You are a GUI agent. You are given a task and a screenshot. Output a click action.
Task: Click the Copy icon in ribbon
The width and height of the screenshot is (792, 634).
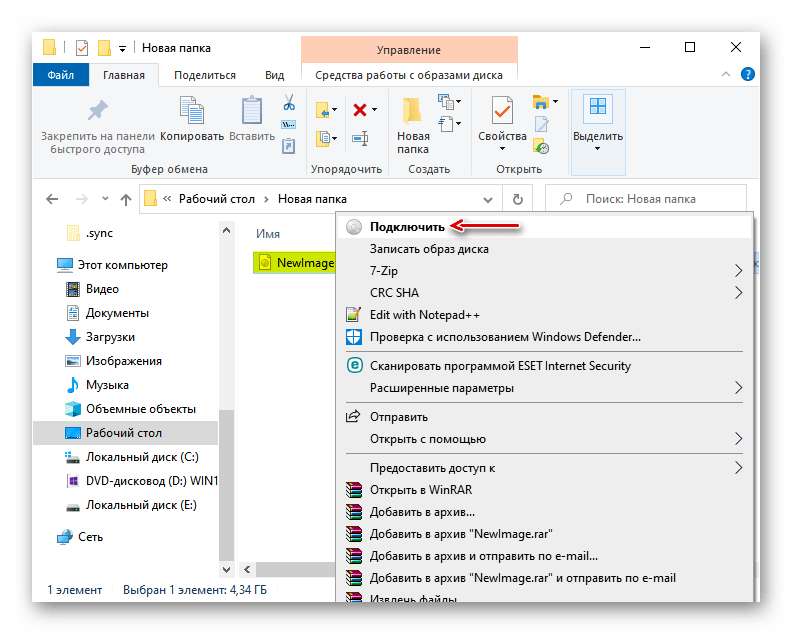191,110
